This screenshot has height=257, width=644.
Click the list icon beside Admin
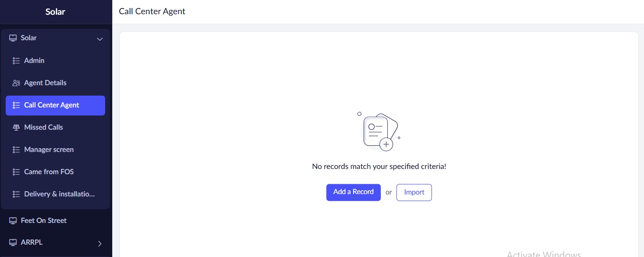point(16,61)
